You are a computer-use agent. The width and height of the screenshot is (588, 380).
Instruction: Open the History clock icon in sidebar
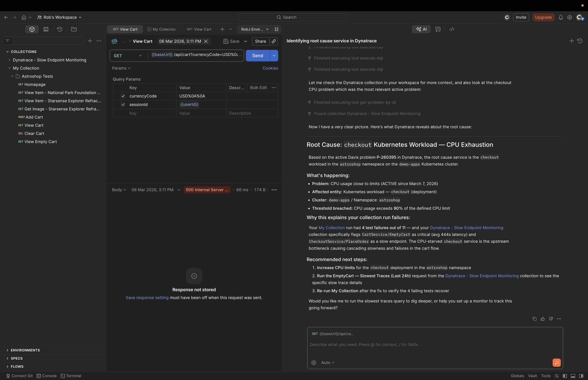tap(60, 29)
